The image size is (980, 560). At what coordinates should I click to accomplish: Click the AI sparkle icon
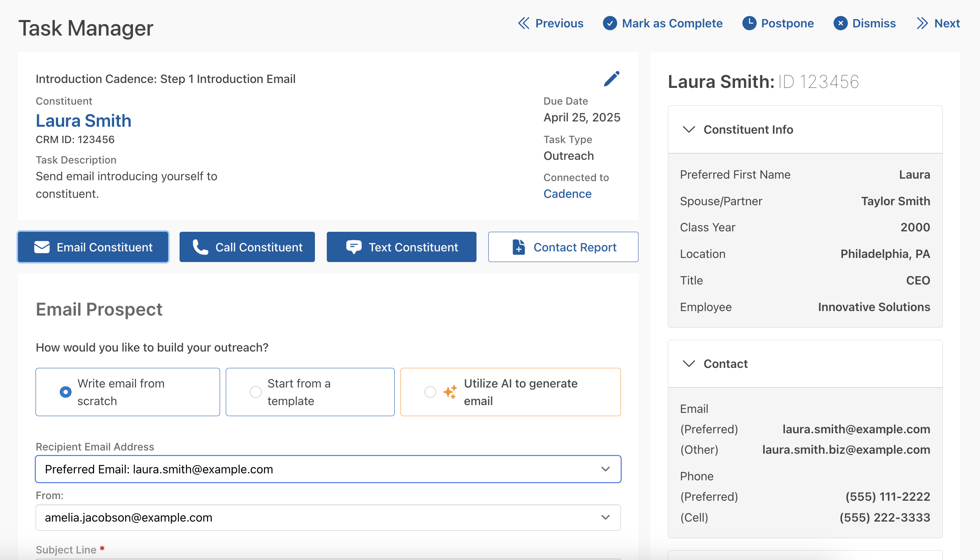[x=450, y=392]
